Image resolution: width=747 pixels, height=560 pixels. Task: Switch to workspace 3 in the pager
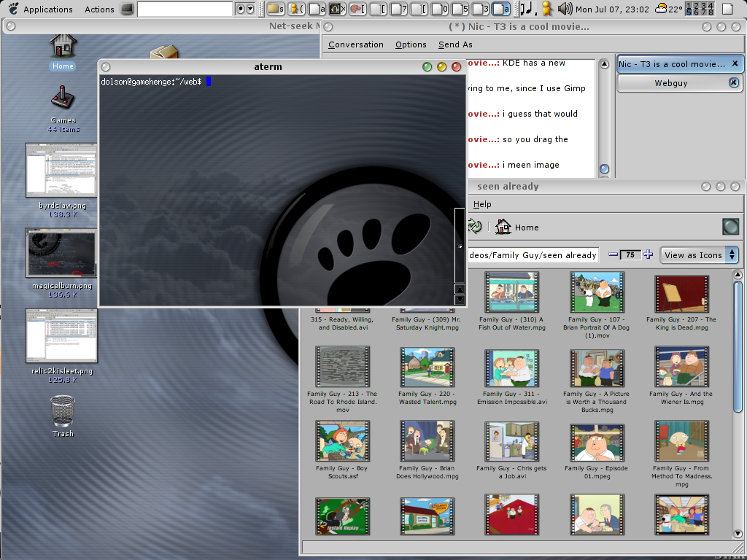pyautogui.click(x=703, y=5)
